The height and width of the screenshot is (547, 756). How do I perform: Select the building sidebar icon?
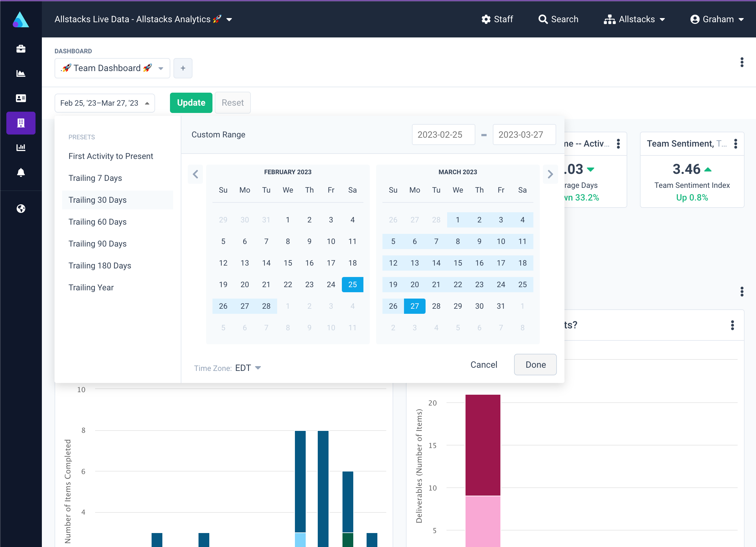pyautogui.click(x=21, y=123)
